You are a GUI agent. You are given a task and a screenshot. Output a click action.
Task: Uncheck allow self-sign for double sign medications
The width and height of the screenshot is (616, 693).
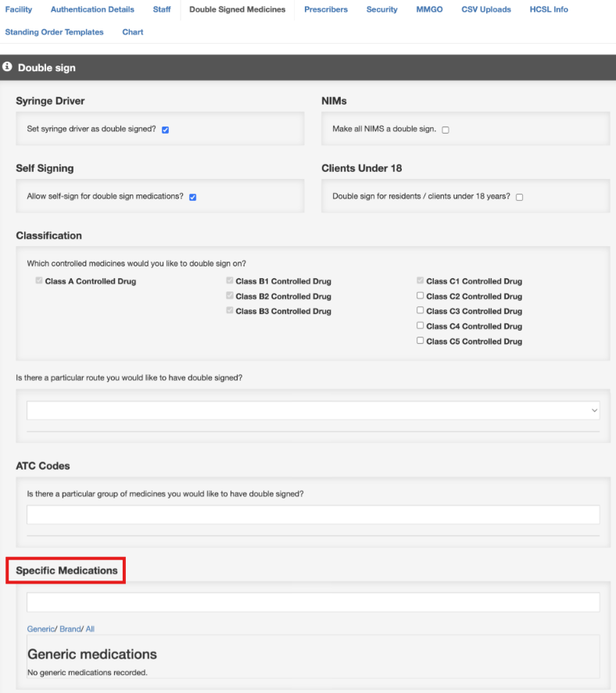192,197
